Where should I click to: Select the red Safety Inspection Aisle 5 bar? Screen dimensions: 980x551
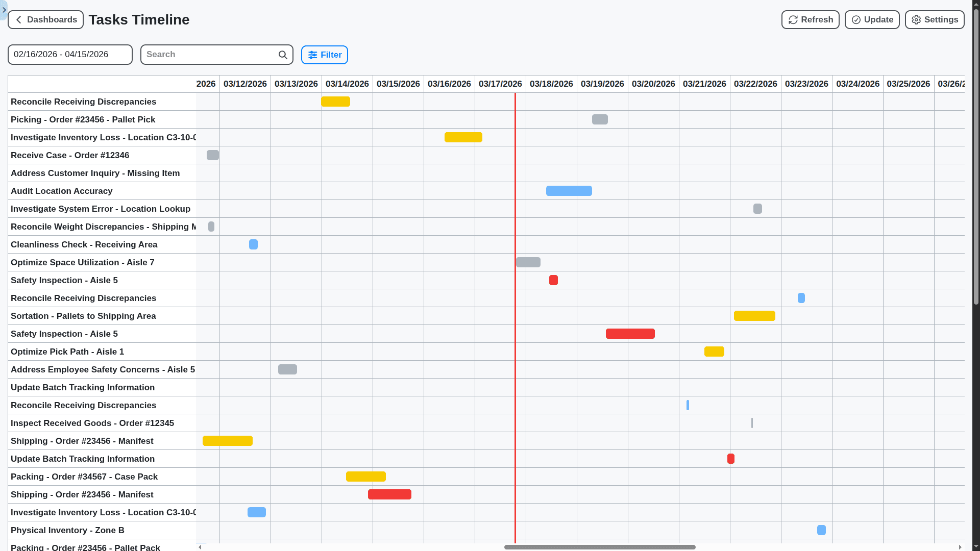pyautogui.click(x=630, y=334)
